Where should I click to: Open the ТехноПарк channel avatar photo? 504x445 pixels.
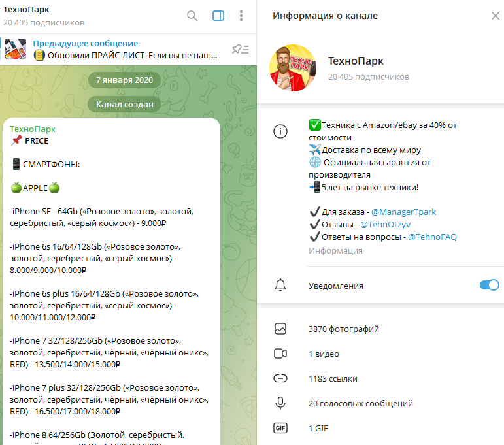click(293, 68)
